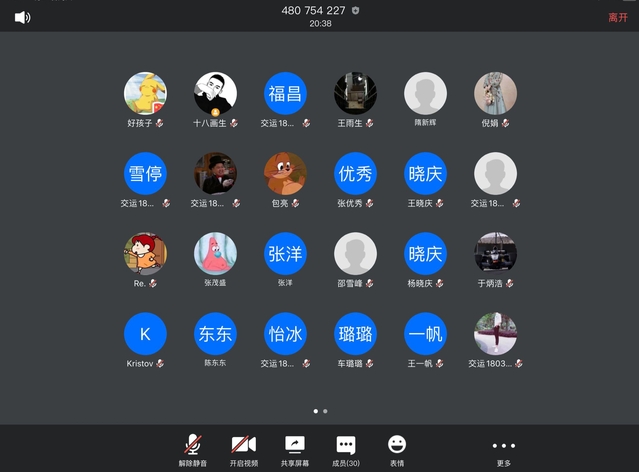Select the first participant page dot
This screenshot has height=472, width=639.
click(315, 411)
